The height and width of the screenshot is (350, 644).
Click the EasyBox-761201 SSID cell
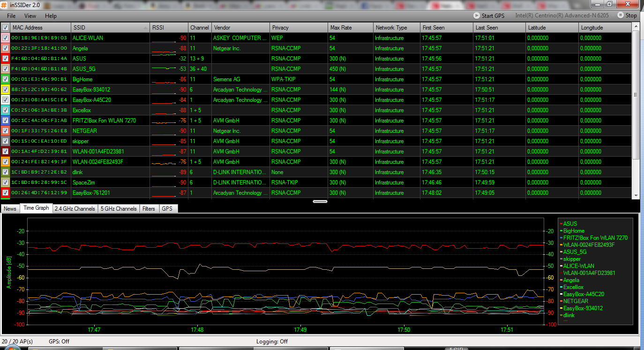(x=110, y=193)
